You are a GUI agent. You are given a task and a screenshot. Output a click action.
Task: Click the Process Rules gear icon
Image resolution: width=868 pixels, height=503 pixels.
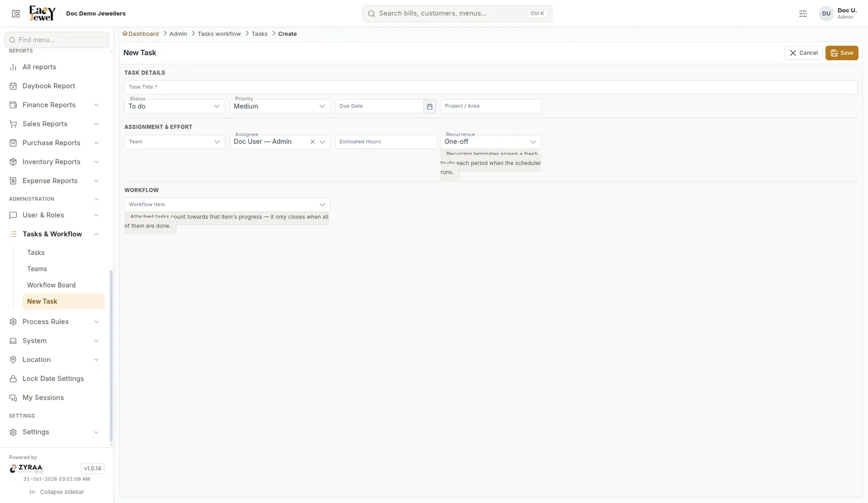click(x=13, y=322)
